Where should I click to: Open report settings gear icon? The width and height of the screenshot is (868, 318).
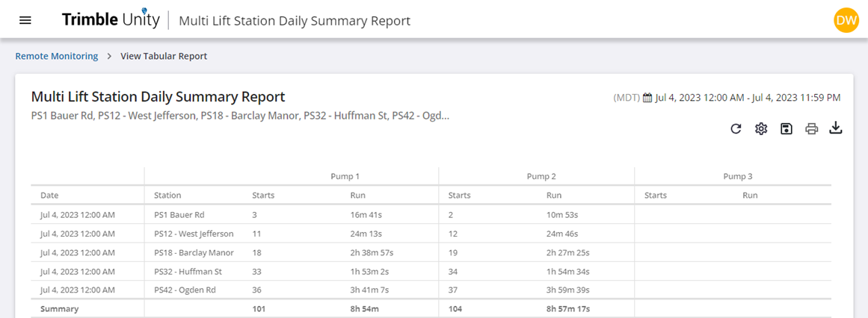[761, 129]
